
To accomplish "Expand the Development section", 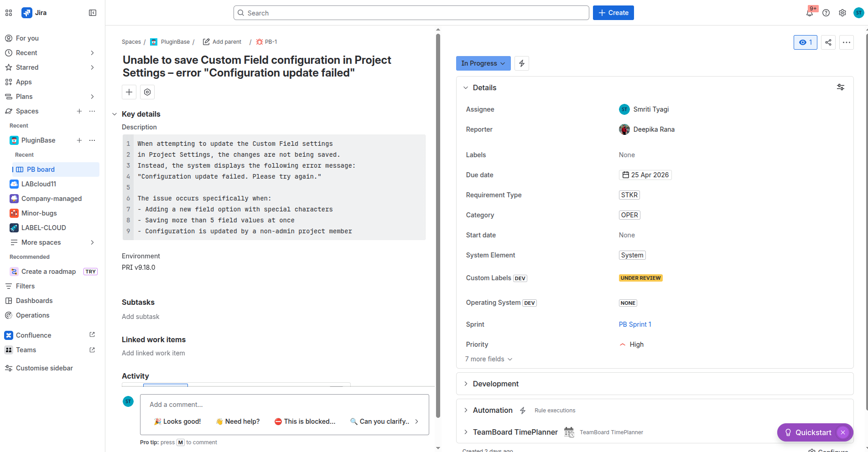I will click(x=466, y=384).
